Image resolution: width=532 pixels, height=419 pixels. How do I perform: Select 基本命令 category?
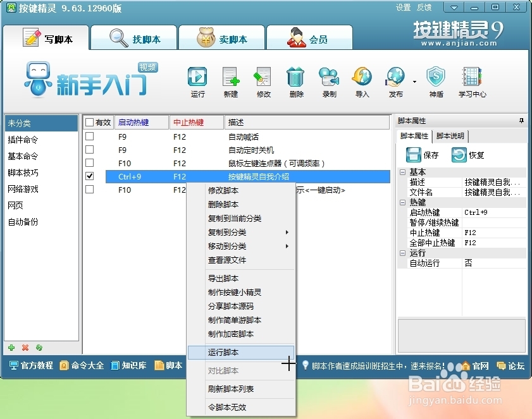pyautogui.click(x=41, y=156)
